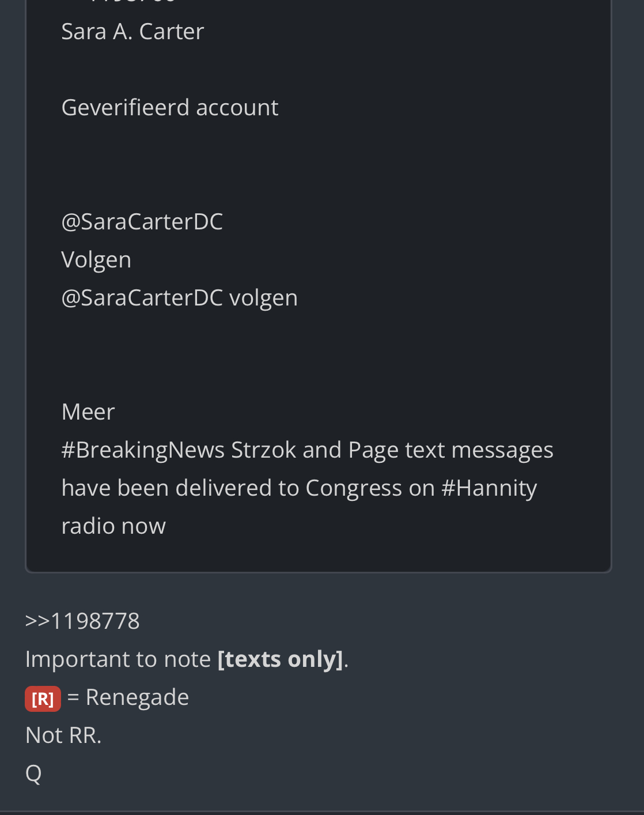Click the bold [texts only] phrase
The height and width of the screenshot is (815, 644).
(281, 659)
